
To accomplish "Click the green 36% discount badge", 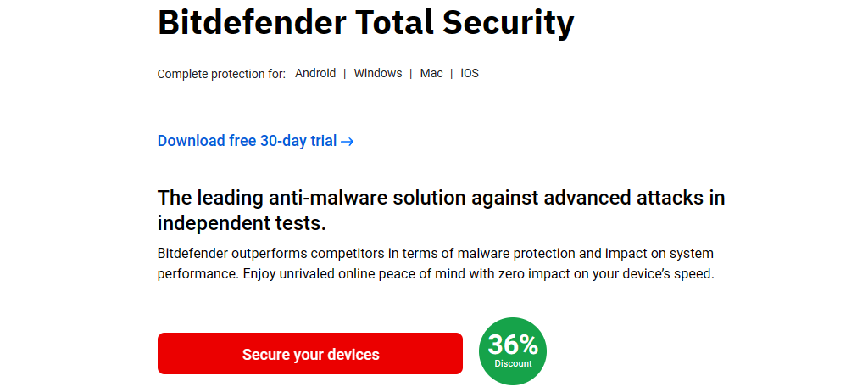I will 513,351.
